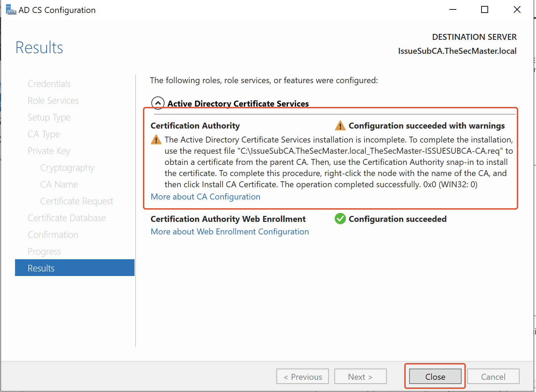Screen dimensions: 536x392
Task: Click the DESTINATION SERVER label
Action: (474, 37)
